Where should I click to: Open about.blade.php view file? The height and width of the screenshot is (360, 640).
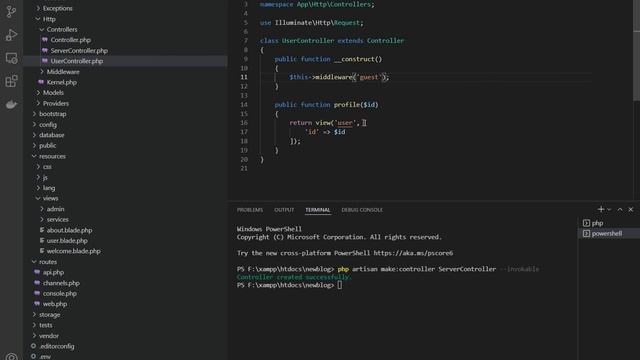pyautogui.click(x=69, y=230)
